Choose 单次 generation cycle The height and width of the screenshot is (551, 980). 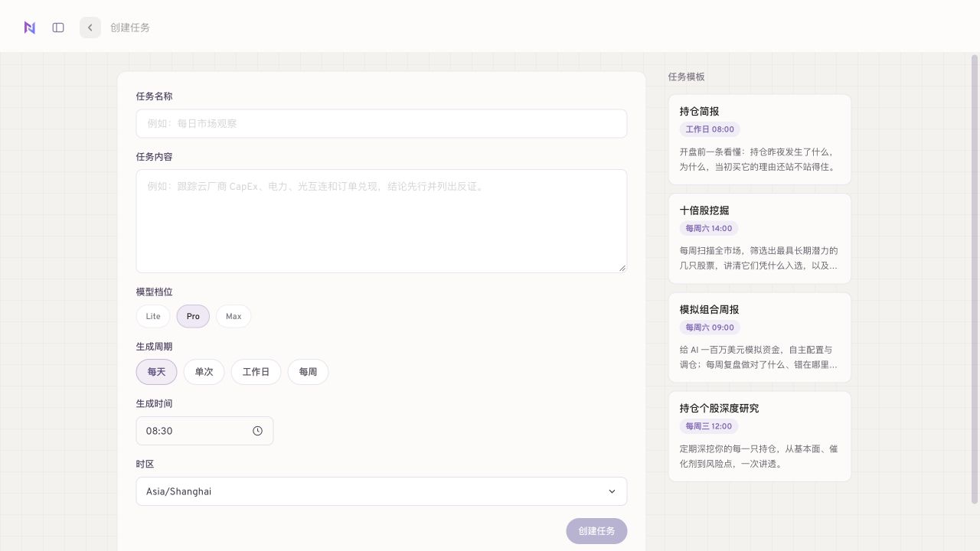(204, 372)
